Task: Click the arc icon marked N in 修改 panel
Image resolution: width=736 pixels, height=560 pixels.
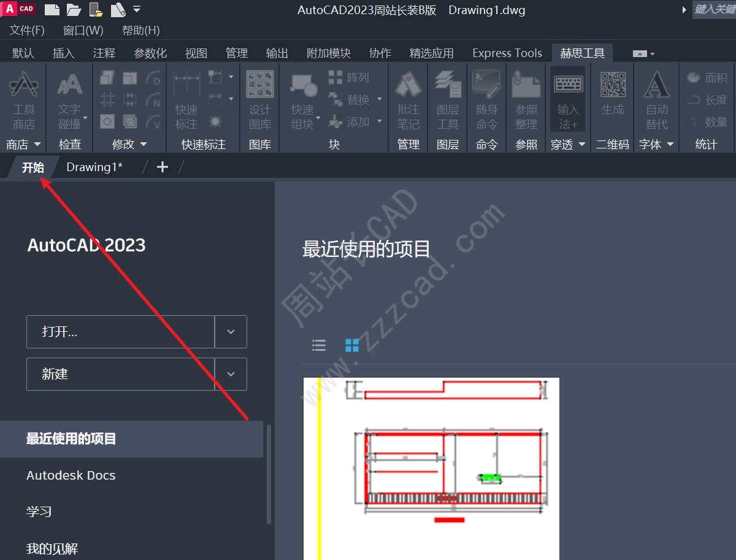Action: (153, 99)
